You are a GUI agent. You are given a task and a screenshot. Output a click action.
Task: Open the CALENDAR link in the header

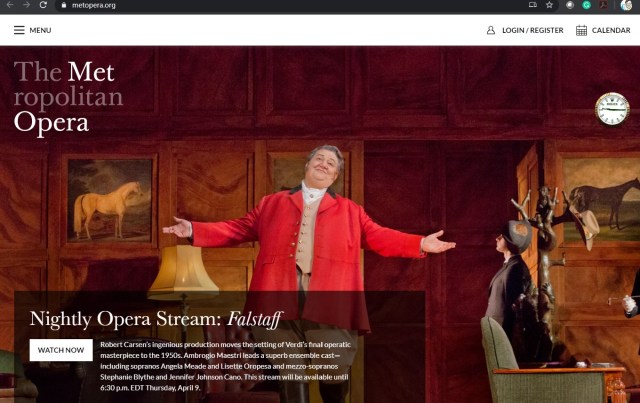point(611,30)
